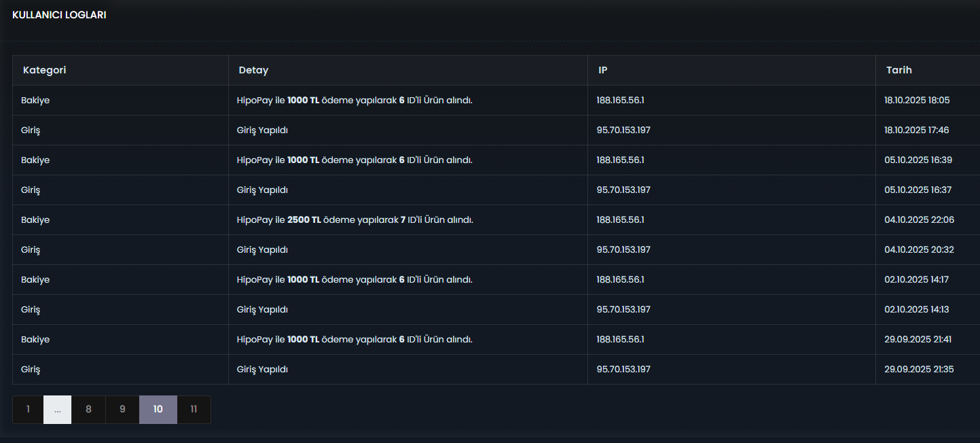Click the Kategori column header
This screenshot has height=443, width=980.
(x=45, y=70)
